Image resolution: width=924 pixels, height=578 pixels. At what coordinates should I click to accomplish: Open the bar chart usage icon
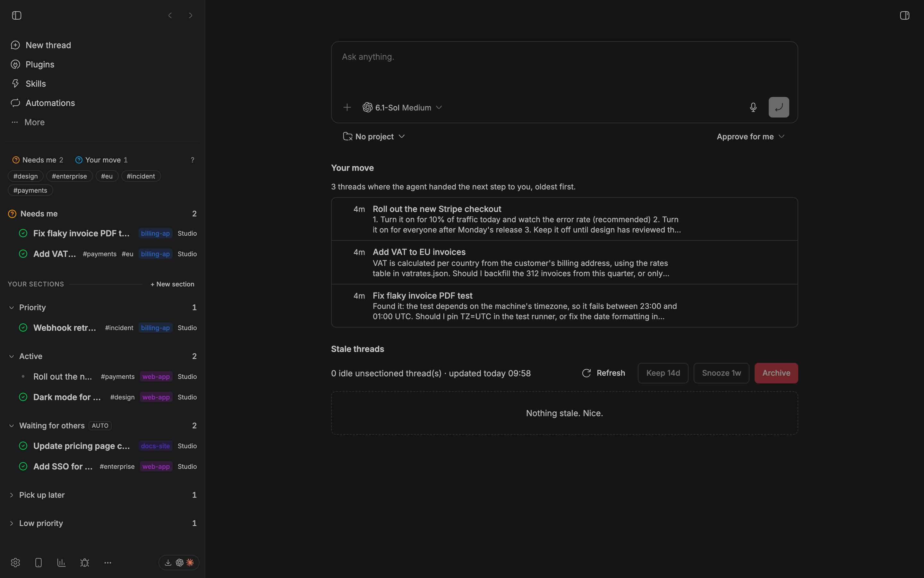tap(62, 562)
